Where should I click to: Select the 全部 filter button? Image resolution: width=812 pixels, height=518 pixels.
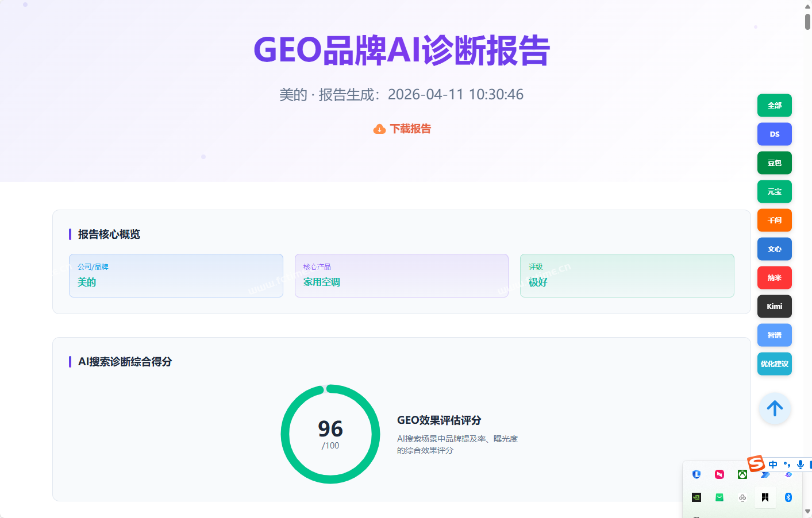(774, 106)
